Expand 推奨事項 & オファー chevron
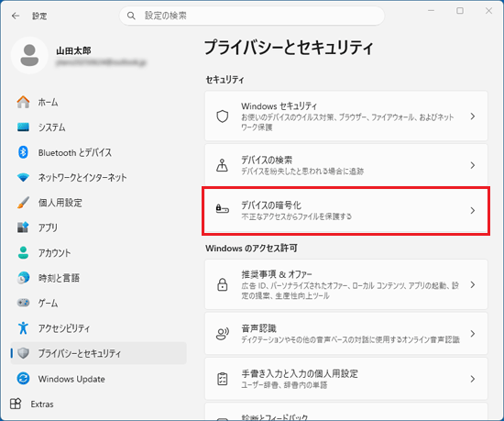The image size is (504, 421). [472, 284]
